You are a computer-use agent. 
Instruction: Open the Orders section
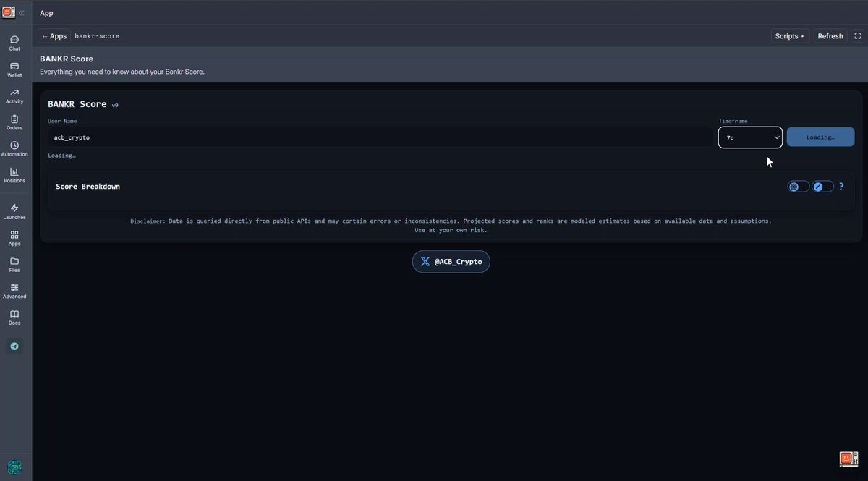14,122
